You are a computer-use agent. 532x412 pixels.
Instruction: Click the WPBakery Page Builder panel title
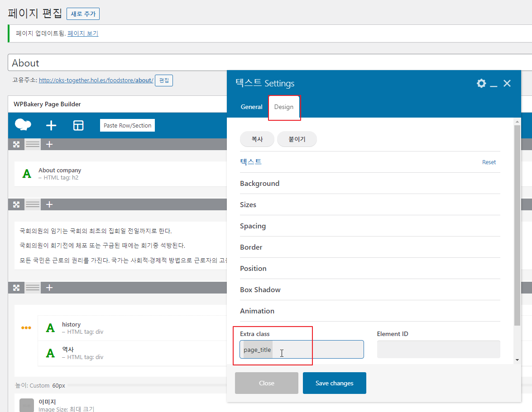coord(47,104)
